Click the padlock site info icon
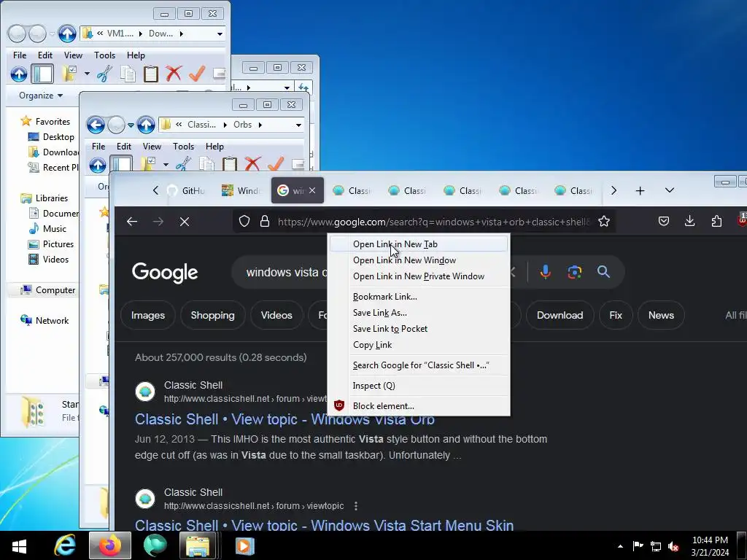 [265, 222]
